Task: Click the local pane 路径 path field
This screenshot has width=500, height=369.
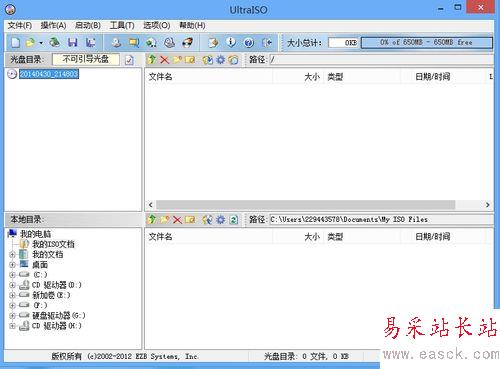Action: (x=381, y=220)
